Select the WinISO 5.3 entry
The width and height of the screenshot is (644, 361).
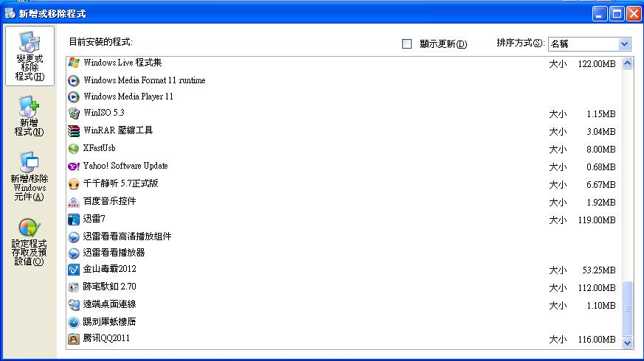103,113
